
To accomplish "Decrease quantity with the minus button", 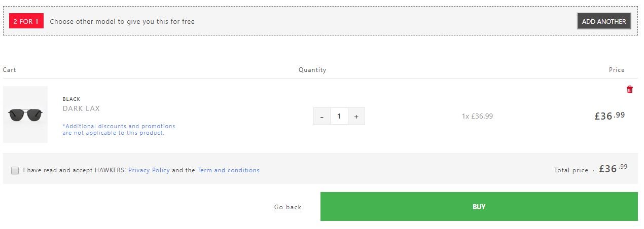I will [x=321, y=117].
